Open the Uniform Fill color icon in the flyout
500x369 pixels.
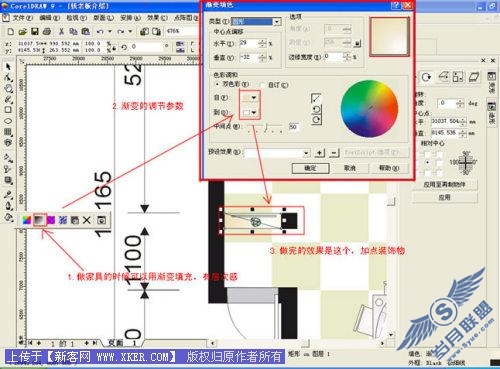click(27, 220)
